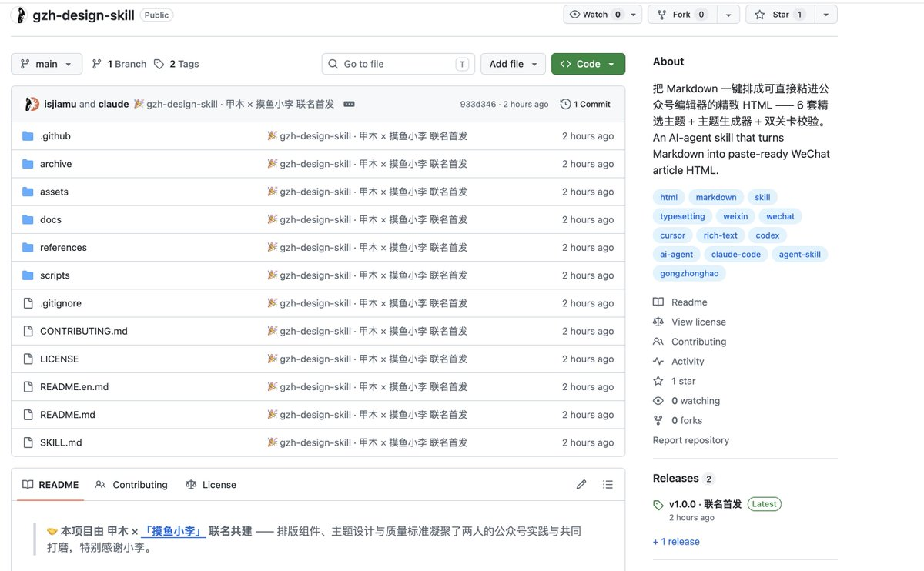Click the edit README pencil icon
The width and height of the screenshot is (924, 571).
[581, 485]
